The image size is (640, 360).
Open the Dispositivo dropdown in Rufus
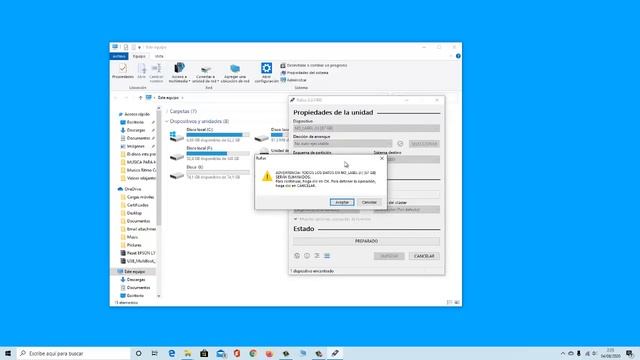[x=366, y=128]
